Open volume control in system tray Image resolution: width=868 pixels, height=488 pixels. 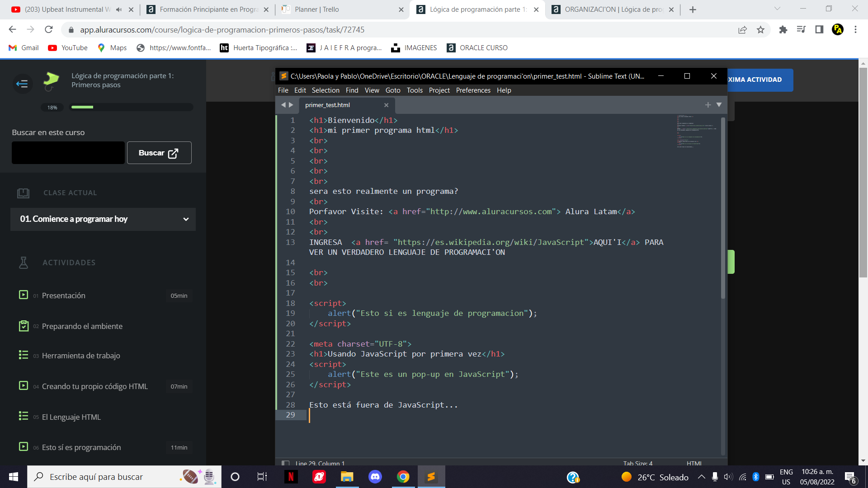click(x=728, y=477)
